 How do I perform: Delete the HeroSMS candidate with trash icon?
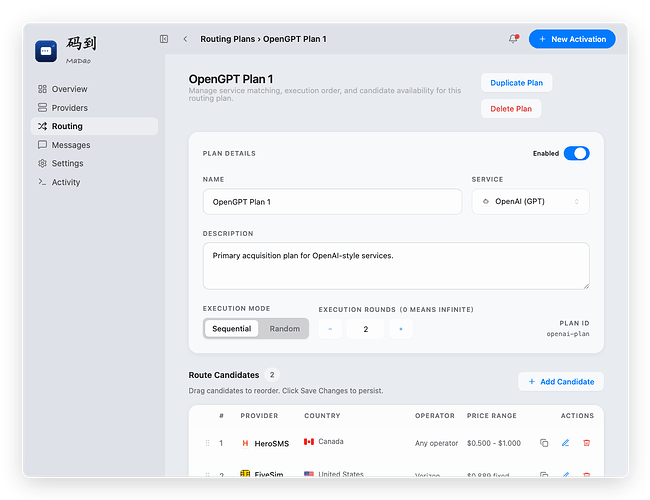[x=587, y=443]
